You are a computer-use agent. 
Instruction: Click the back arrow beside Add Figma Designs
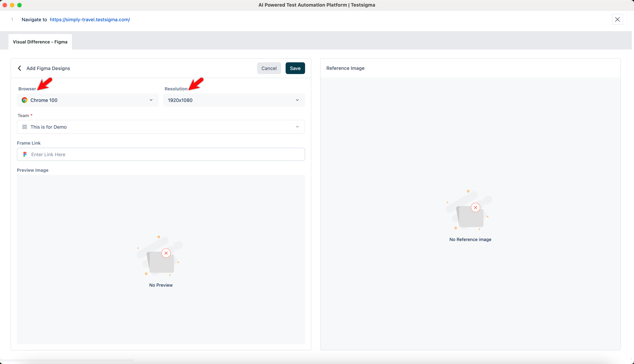pos(19,68)
